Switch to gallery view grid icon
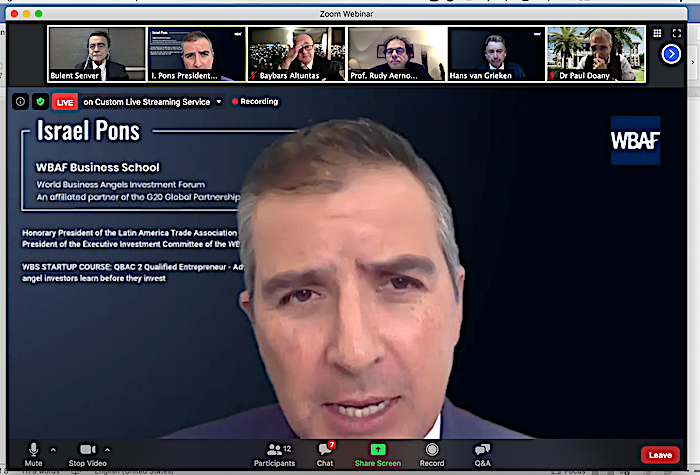 point(657,33)
